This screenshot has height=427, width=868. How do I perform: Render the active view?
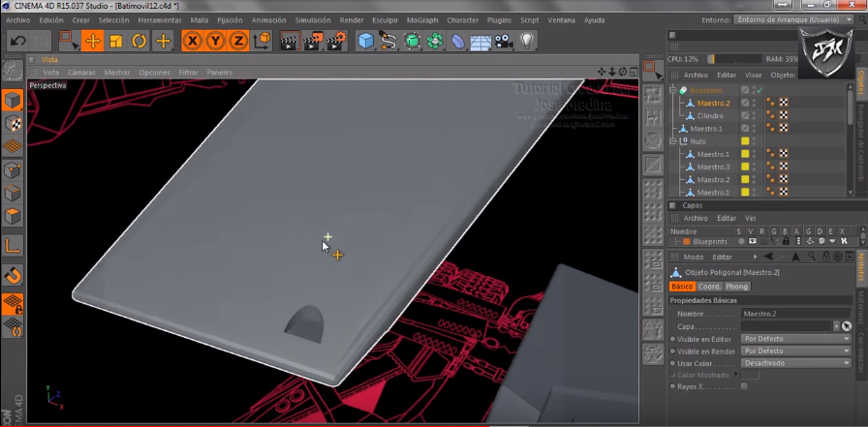pyautogui.click(x=290, y=41)
